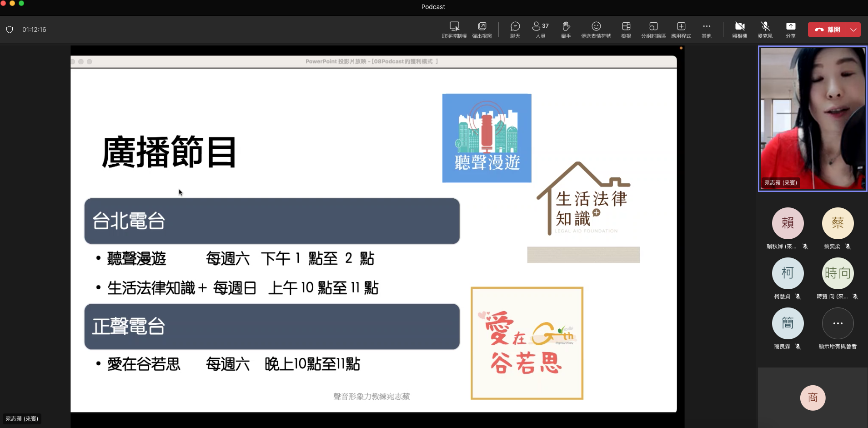
Task: Select participant avatar 簡
Action: click(788, 323)
